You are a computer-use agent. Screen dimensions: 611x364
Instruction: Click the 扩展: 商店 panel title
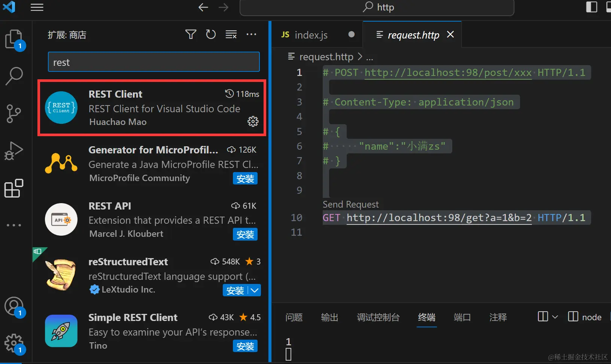67,35
